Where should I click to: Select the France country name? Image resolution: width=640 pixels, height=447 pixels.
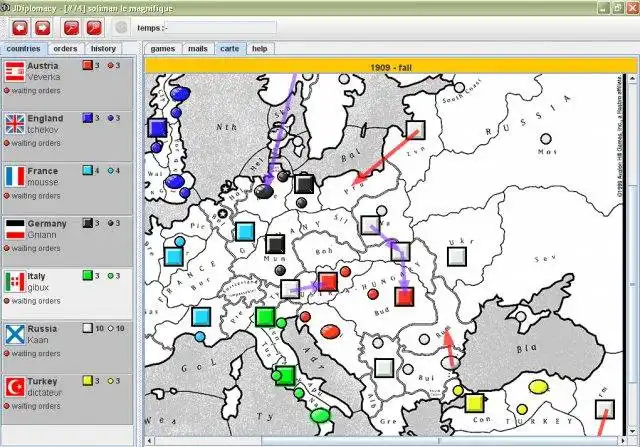(42, 171)
